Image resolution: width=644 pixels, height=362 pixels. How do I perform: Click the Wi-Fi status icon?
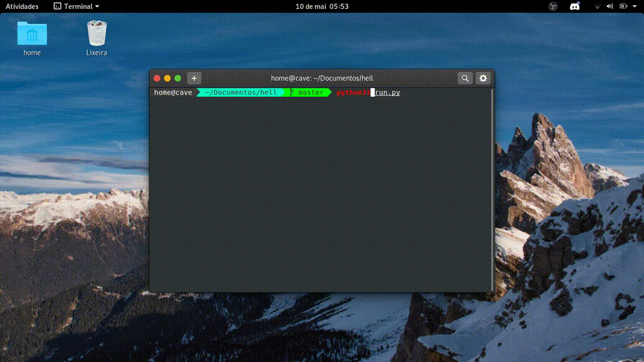[597, 6]
